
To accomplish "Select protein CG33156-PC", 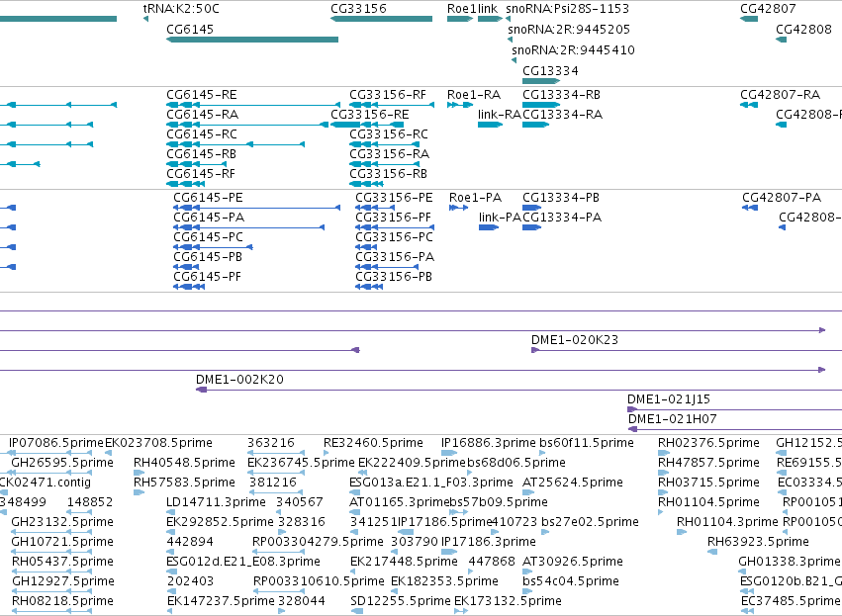I will pos(366,247).
